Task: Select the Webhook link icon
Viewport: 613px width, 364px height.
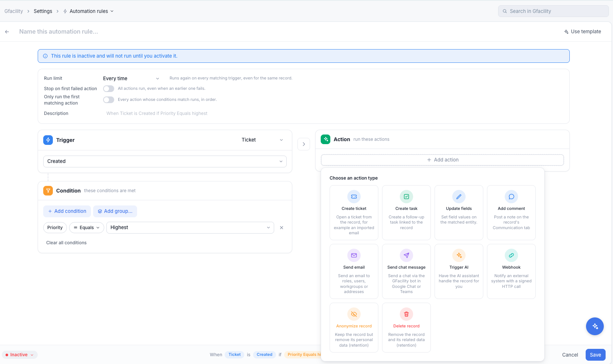Action: tap(511, 255)
